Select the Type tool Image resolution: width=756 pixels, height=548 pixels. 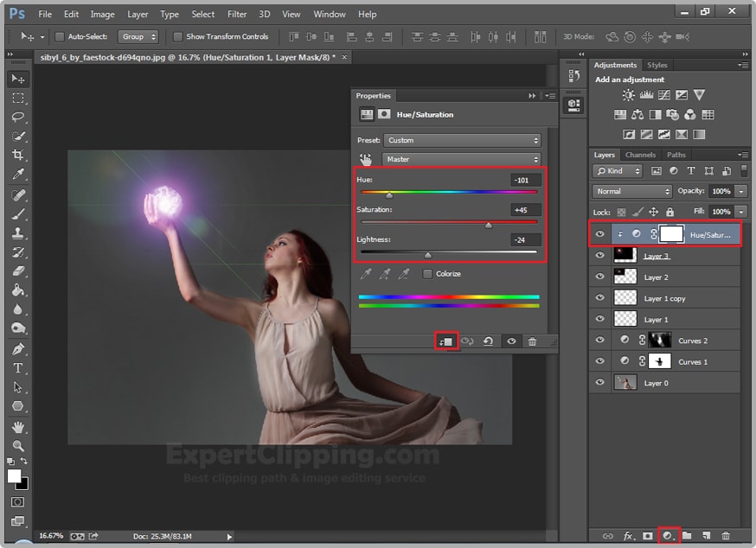17,368
